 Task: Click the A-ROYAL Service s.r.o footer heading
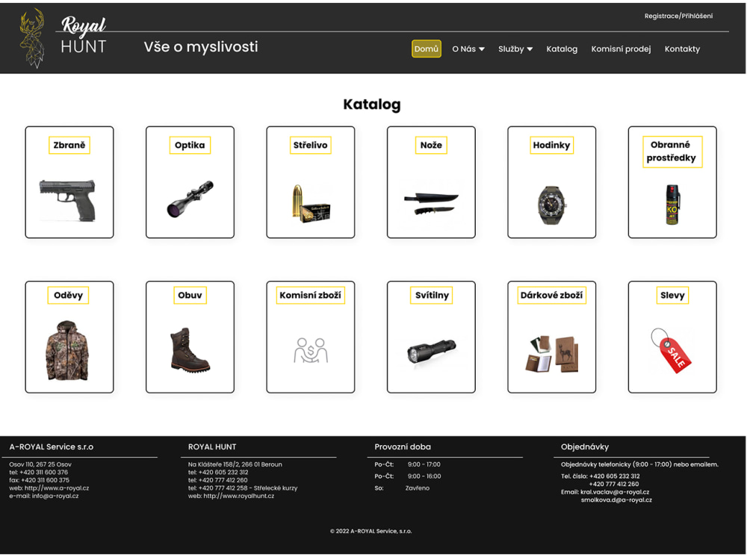[52, 447]
